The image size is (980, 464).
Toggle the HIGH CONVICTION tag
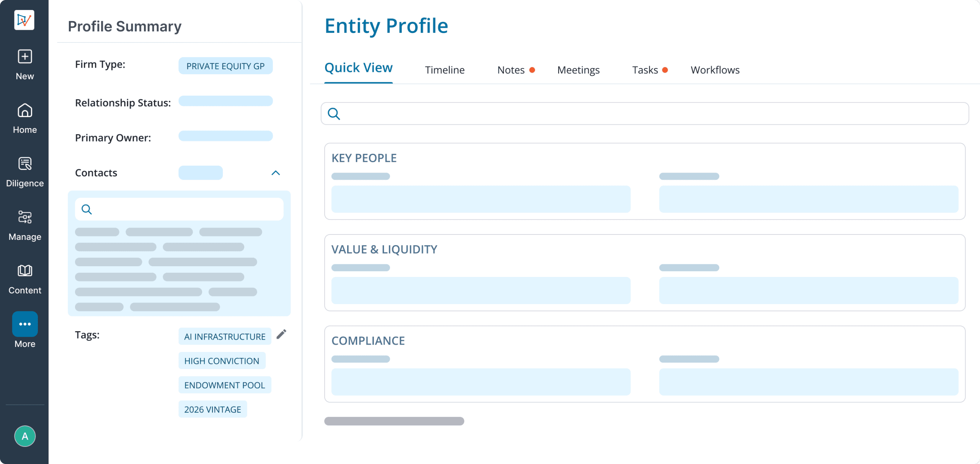coord(222,360)
